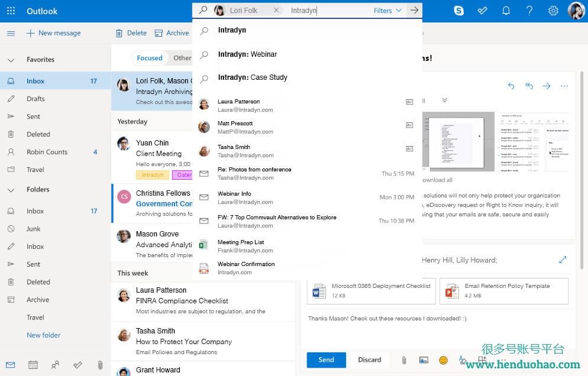The height and width of the screenshot is (376, 588).
Task: Open more actions ellipsis in reading pane
Action: coord(564,86)
